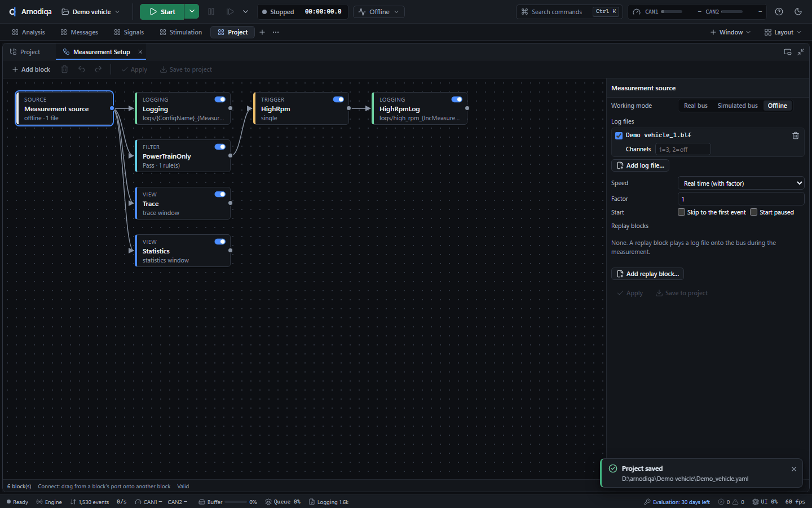
Task: Select Simulated bus working mode
Action: (738, 106)
